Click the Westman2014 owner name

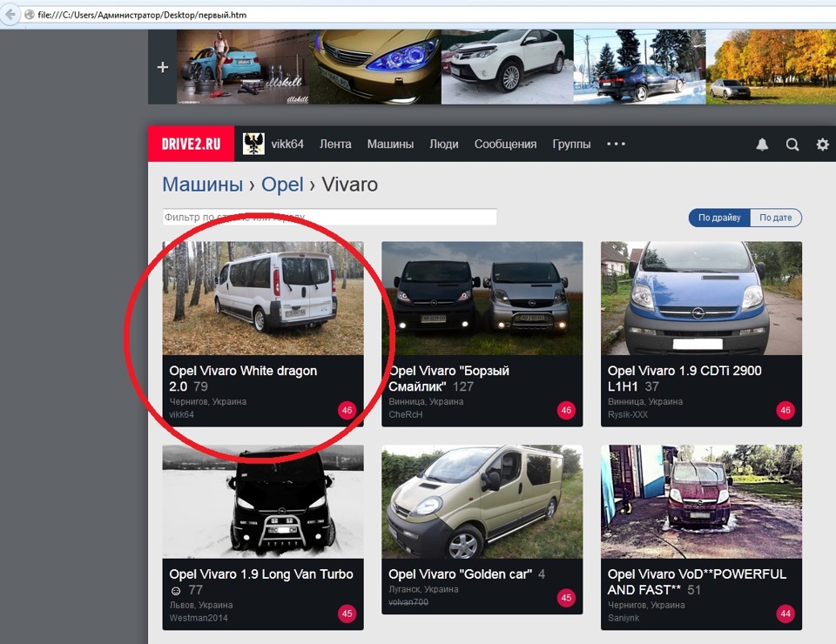[199, 618]
